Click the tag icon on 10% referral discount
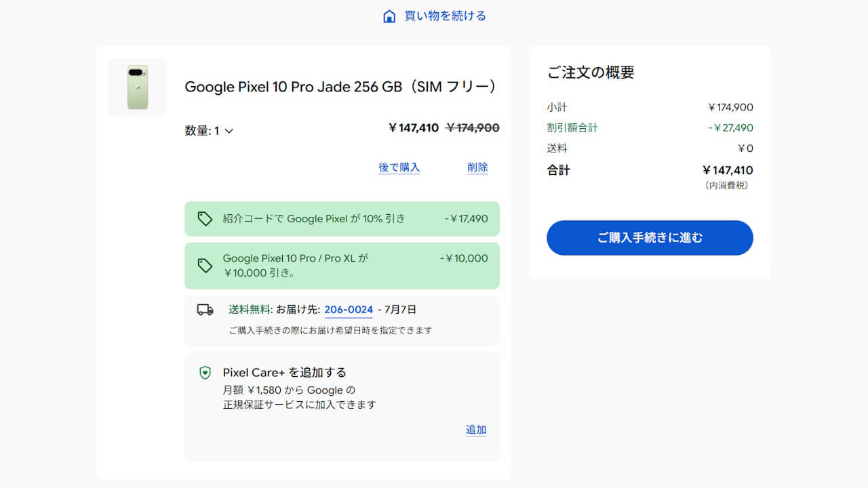 pos(205,218)
